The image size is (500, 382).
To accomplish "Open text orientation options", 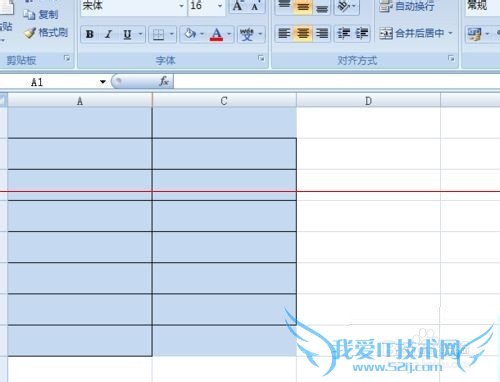I will tap(347, 6).
